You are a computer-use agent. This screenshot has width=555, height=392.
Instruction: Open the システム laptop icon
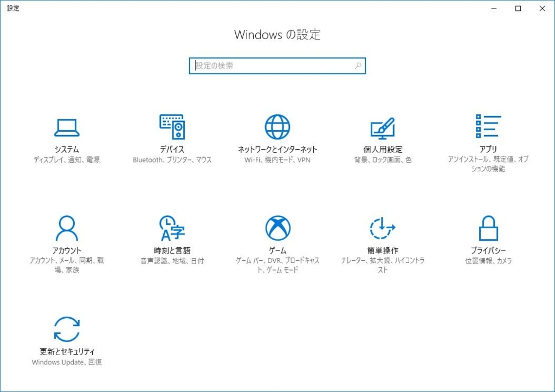click(67, 128)
